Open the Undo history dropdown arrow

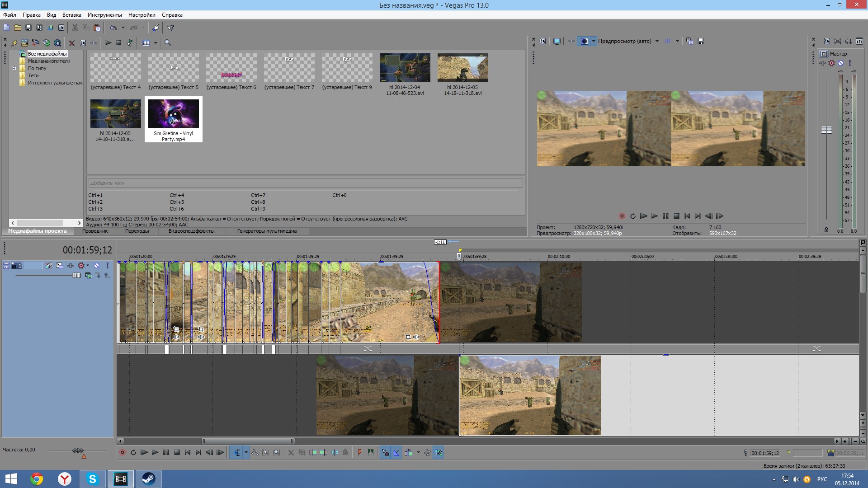pyautogui.click(x=123, y=28)
